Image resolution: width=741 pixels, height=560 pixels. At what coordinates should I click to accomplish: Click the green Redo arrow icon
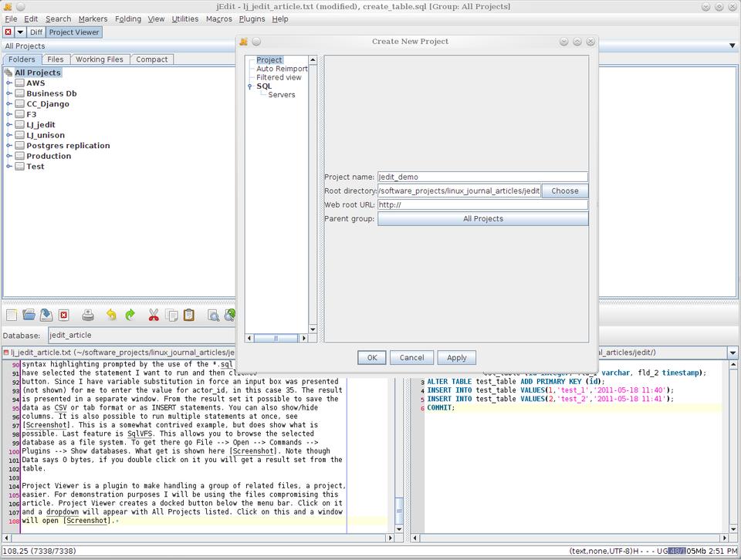(130, 315)
